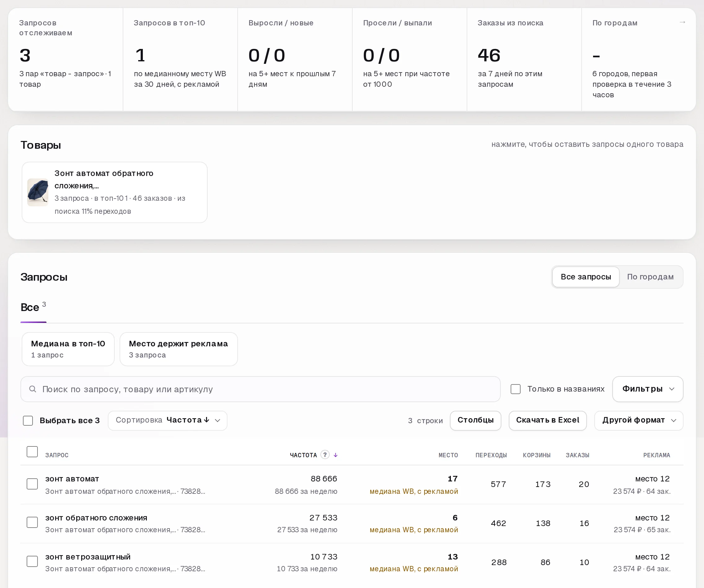Viewport: 704px width, 588px height.
Task: Click the arrow icon in По городам card
Action: [x=682, y=22]
